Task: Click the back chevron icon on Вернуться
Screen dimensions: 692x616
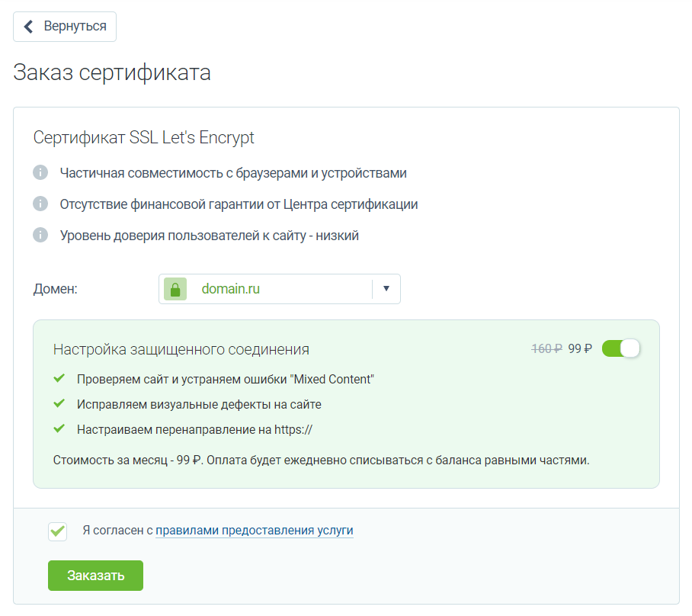Action: click(29, 27)
